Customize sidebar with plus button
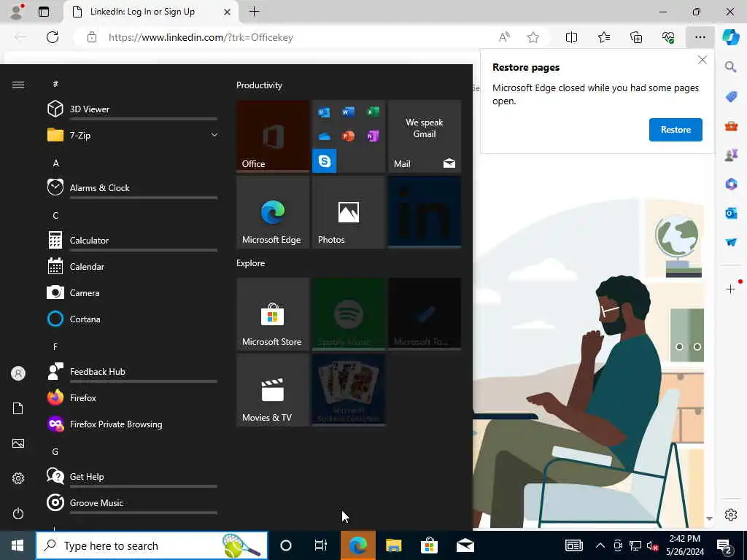747x560 pixels. [x=731, y=289]
